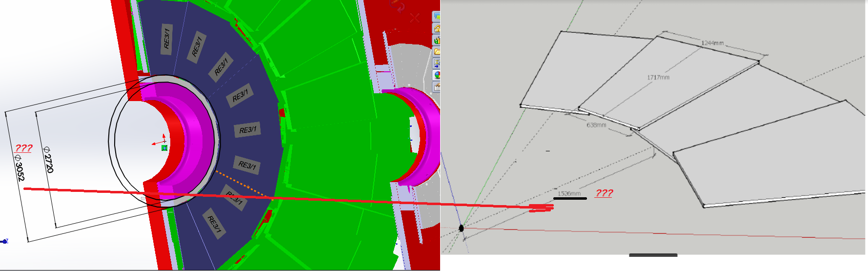Open the SolidWorks Resources home tab

(x=437, y=28)
